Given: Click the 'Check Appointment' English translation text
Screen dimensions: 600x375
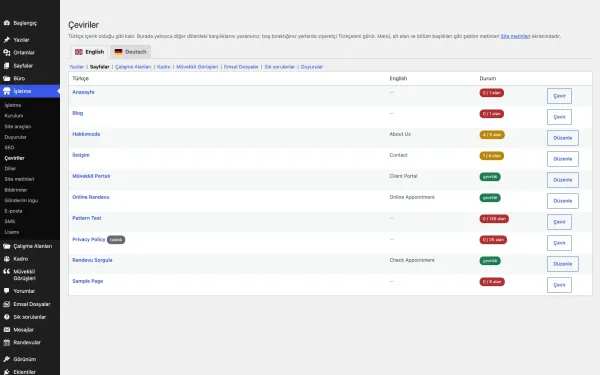Looking at the screenshot, I should pyautogui.click(x=412, y=260).
